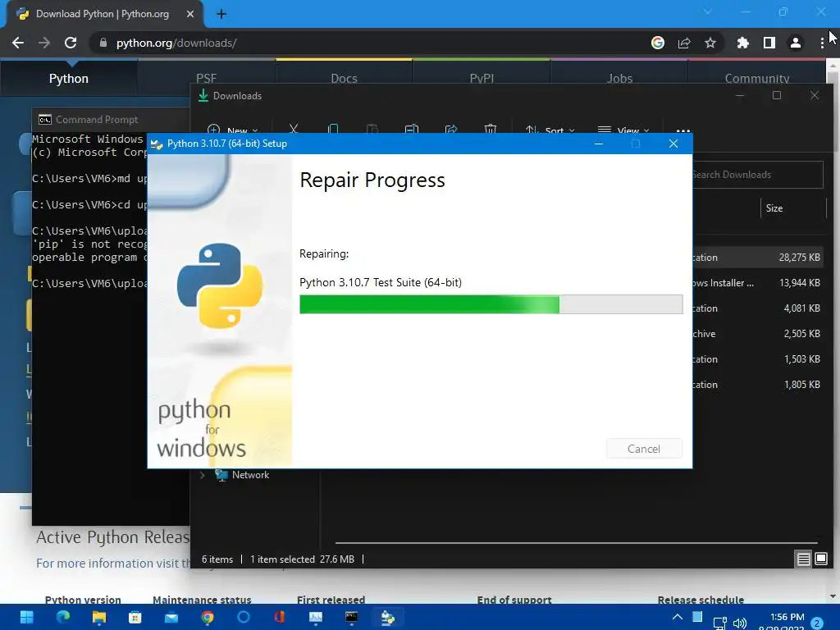The height and width of the screenshot is (630, 840).
Task: Go back in Chrome browser
Action: [18, 43]
